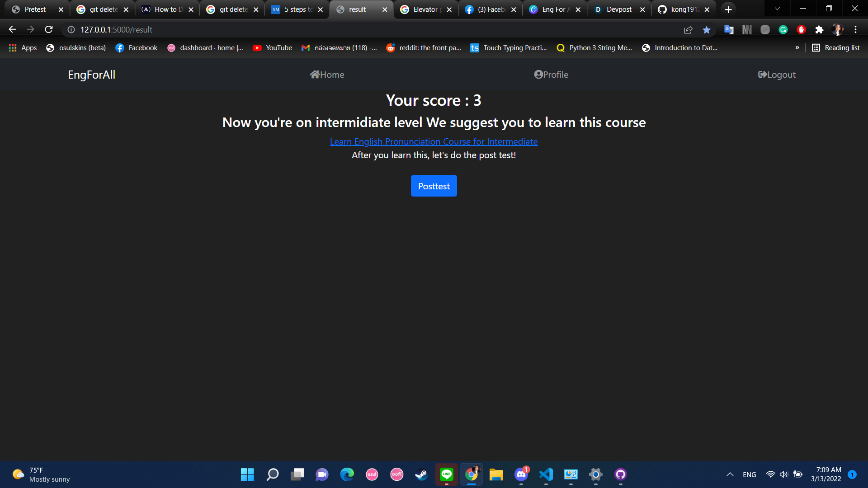Click the Logout icon in the navbar

(x=762, y=75)
